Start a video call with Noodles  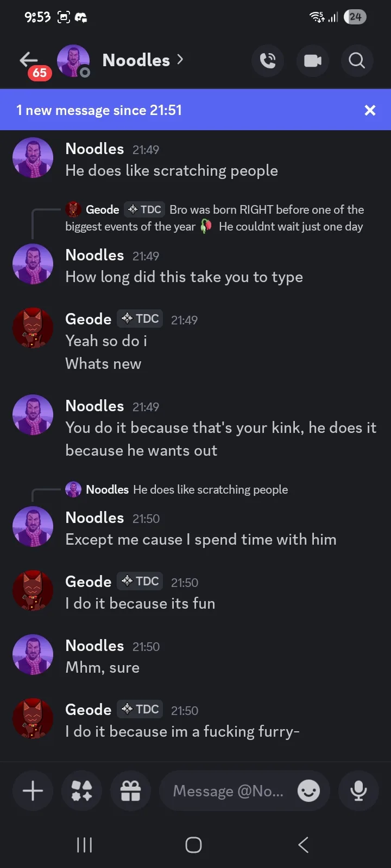(312, 60)
